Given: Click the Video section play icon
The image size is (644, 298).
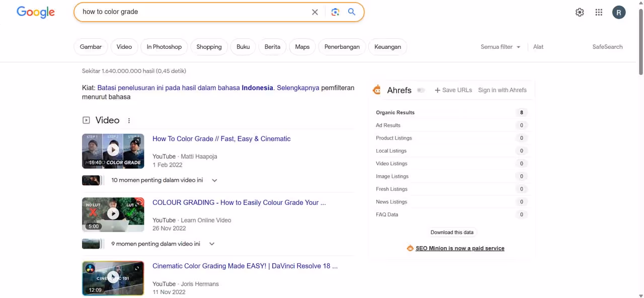Looking at the screenshot, I should coord(86,120).
